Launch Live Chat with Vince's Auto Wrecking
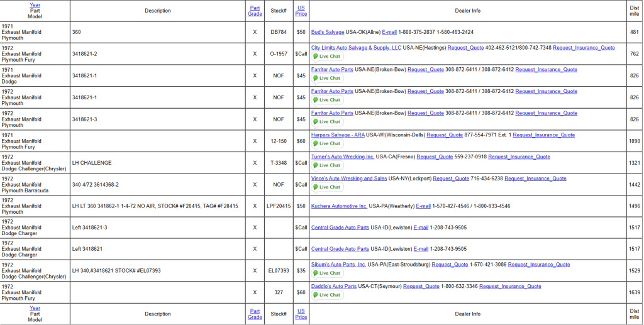644x325 pixels. coord(327,187)
